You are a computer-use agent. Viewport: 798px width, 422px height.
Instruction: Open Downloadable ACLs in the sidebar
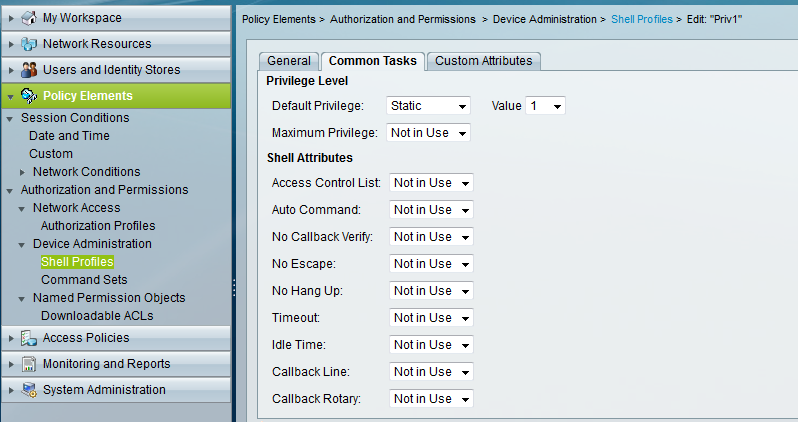[x=97, y=316]
